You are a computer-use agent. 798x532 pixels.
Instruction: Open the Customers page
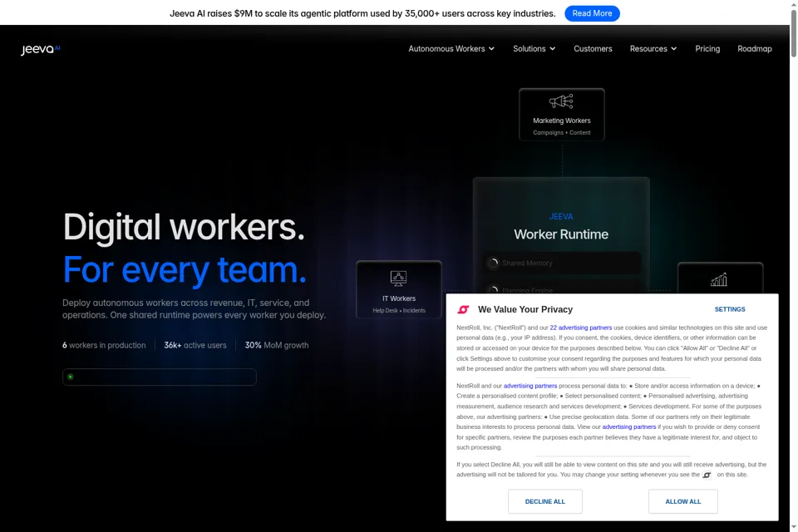pos(593,49)
